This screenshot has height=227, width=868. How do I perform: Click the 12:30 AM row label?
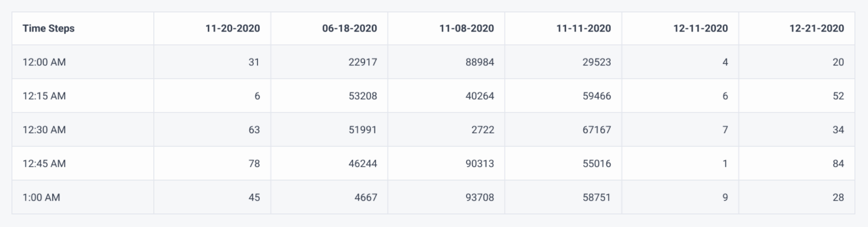[83, 130]
